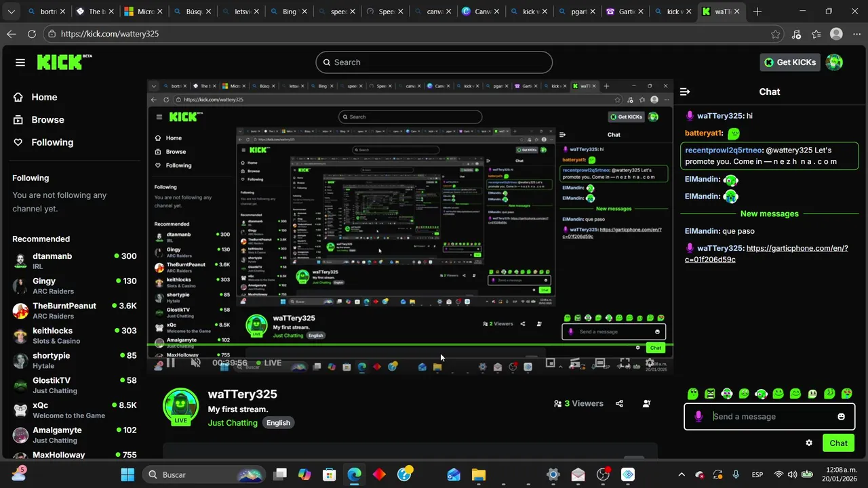Open recommended channel xQc

(x=75, y=410)
